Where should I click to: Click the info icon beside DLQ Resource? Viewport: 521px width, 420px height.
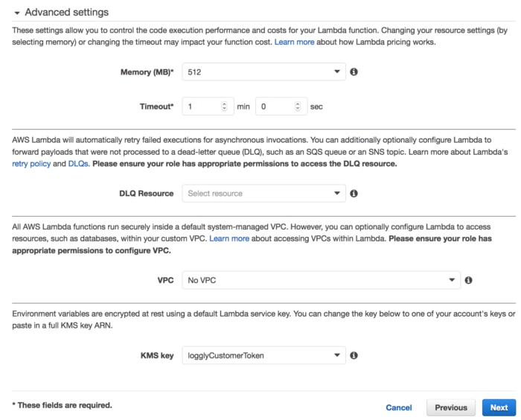354,194
